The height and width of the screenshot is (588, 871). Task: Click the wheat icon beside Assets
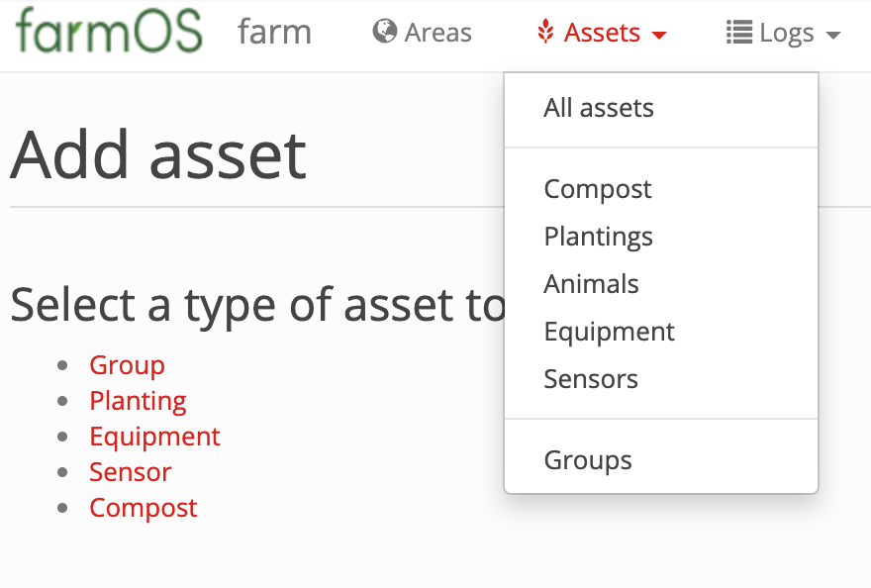point(545,31)
